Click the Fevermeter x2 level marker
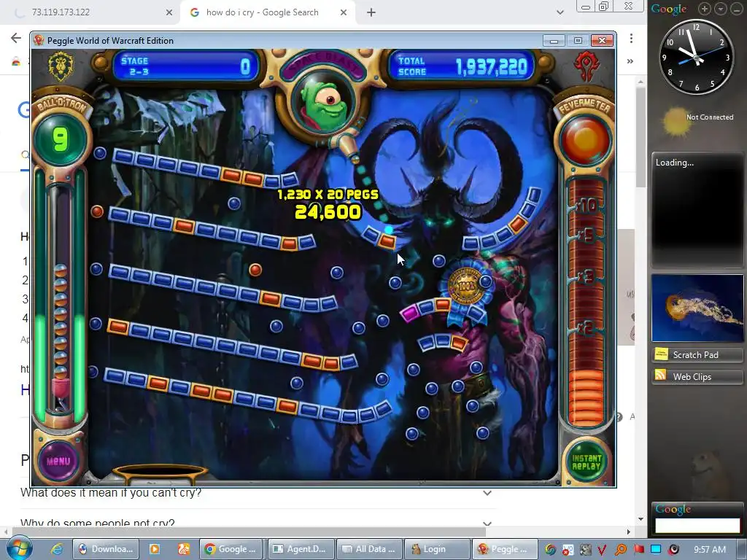747x560 pixels. coord(586,327)
